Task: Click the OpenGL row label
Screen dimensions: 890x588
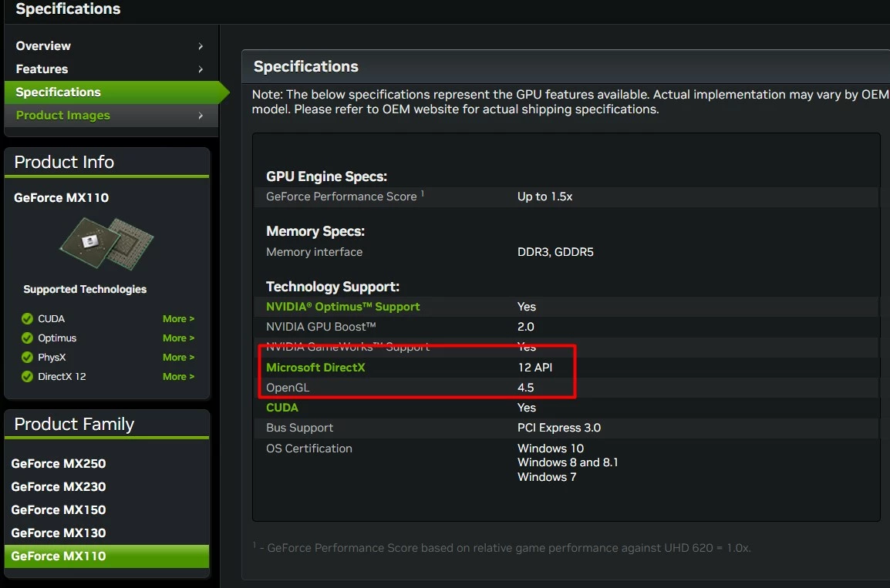Action: click(288, 388)
